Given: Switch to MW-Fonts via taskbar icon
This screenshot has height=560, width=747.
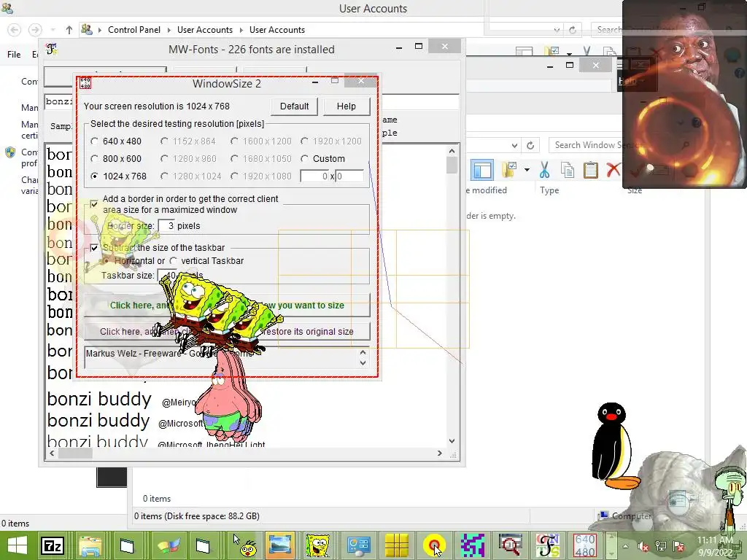Looking at the screenshot, I should point(547,545).
